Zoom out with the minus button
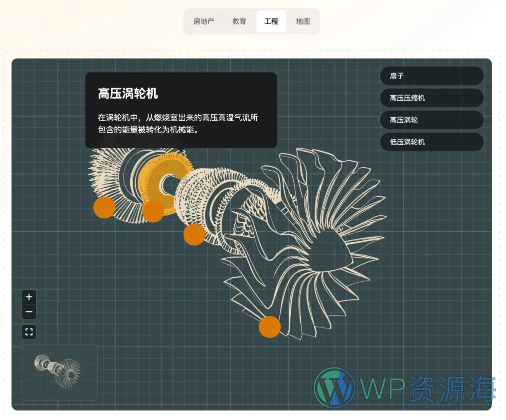 (x=29, y=312)
